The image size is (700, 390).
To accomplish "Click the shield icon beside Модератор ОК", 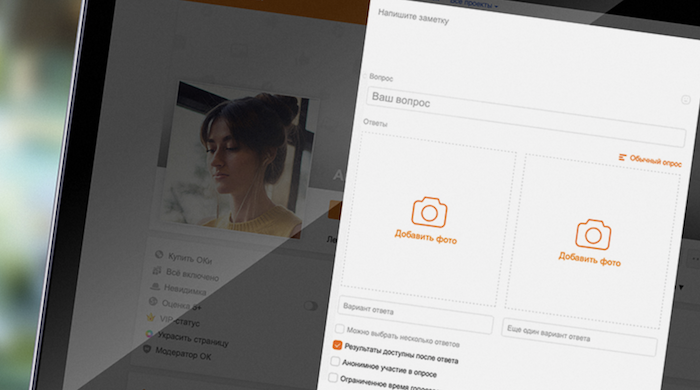I will (x=147, y=349).
